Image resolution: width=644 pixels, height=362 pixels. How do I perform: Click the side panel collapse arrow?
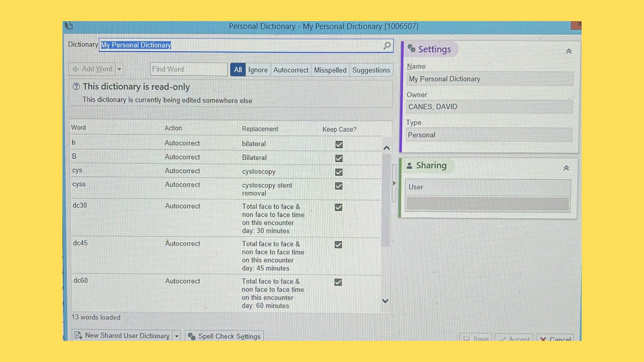tap(394, 183)
